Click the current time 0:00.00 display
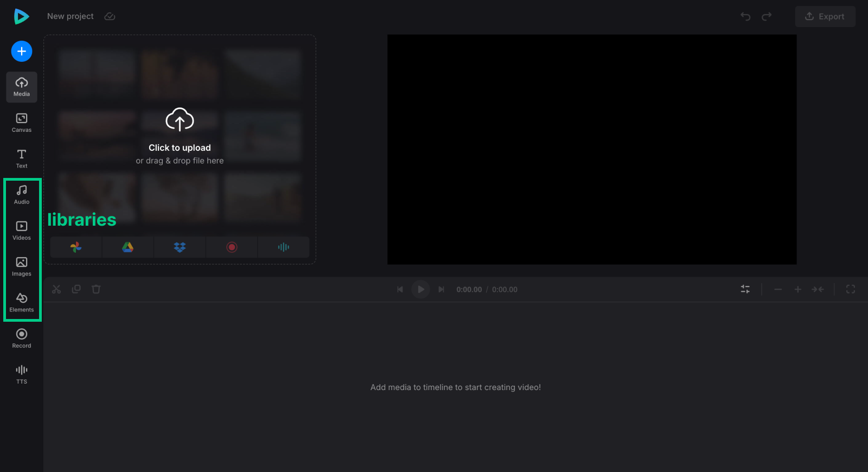The height and width of the screenshot is (472, 868). pyautogui.click(x=469, y=290)
